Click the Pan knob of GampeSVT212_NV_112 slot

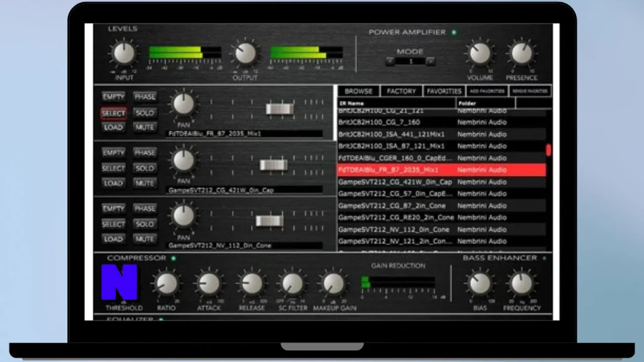[183, 216]
